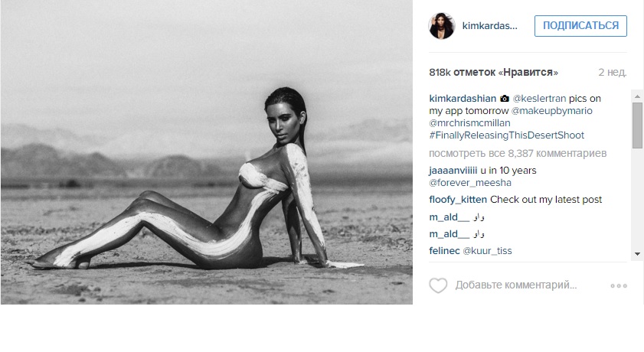644x352 pixels.
Task: Open the @keslertran mention link
Action: [x=539, y=99]
